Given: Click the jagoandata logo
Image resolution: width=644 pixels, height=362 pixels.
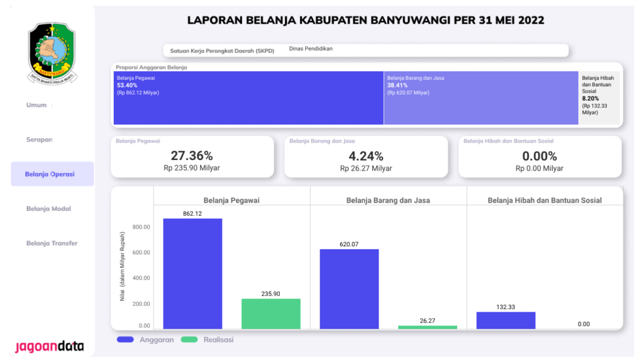Looking at the screenshot, I should point(50,346).
